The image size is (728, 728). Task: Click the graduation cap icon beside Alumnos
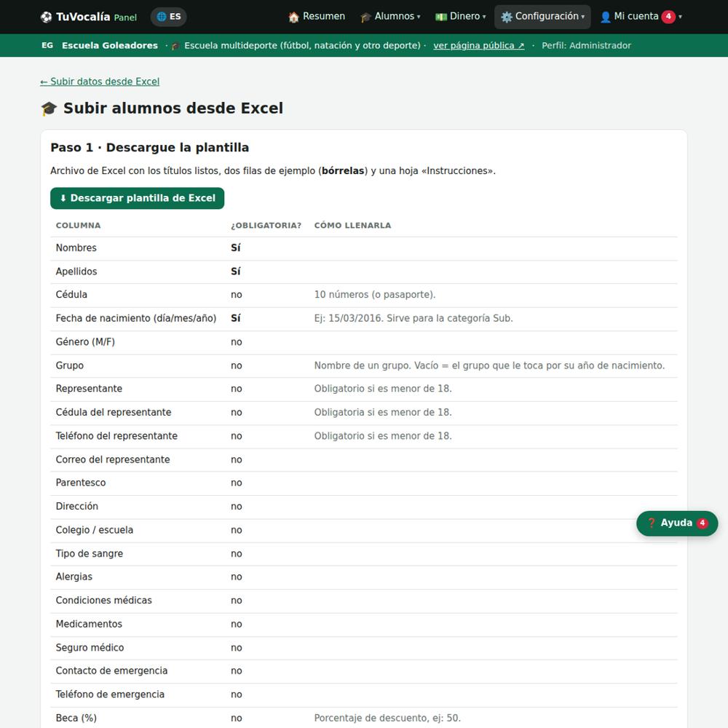(x=365, y=17)
